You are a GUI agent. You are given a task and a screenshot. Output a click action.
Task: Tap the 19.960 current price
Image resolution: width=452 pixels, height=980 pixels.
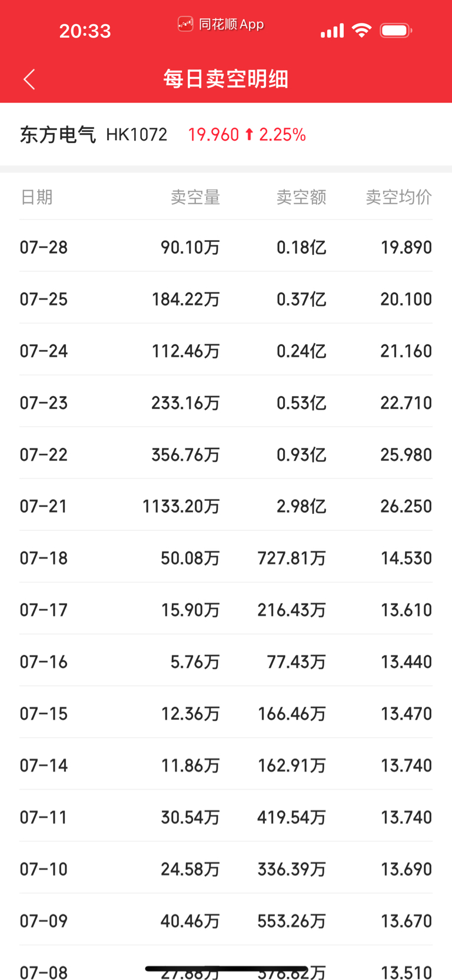tap(213, 135)
